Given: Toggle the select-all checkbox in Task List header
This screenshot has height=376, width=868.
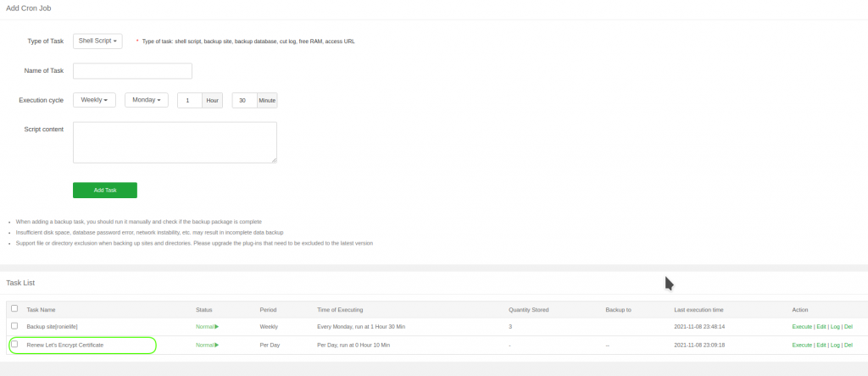Looking at the screenshot, I should (14, 308).
